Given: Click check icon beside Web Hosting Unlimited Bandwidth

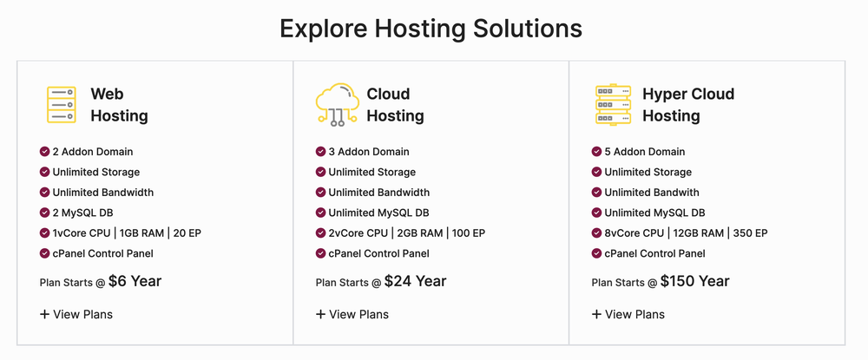Looking at the screenshot, I should point(45,192).
